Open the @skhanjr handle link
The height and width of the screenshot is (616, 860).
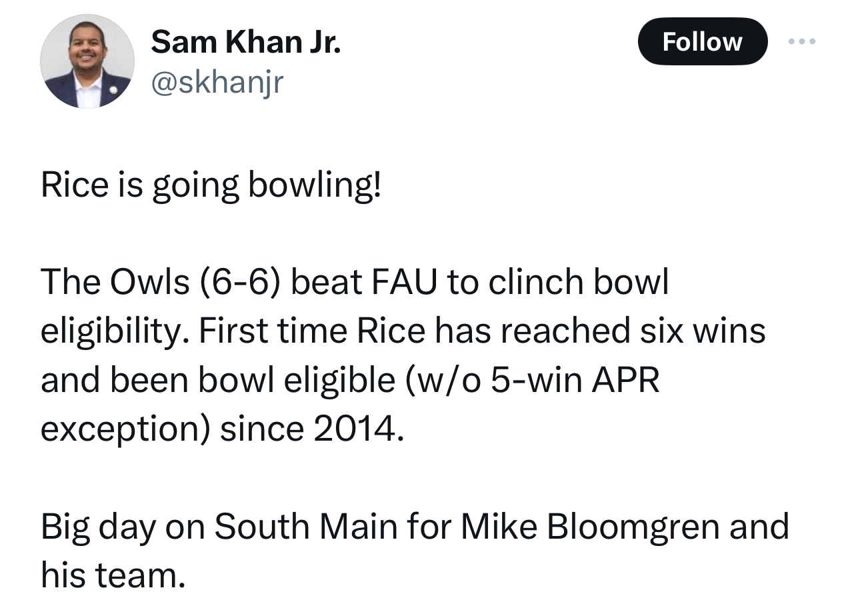pyautogui.click(x=217, y=82)
